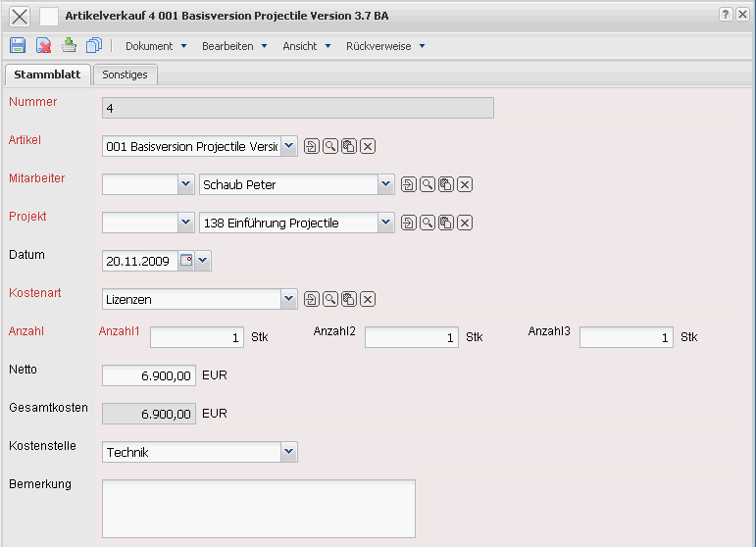Image resolution: width=756 pixels, height=547 pixels.
Task: Click the large X icon at top left
Action: 20,17
